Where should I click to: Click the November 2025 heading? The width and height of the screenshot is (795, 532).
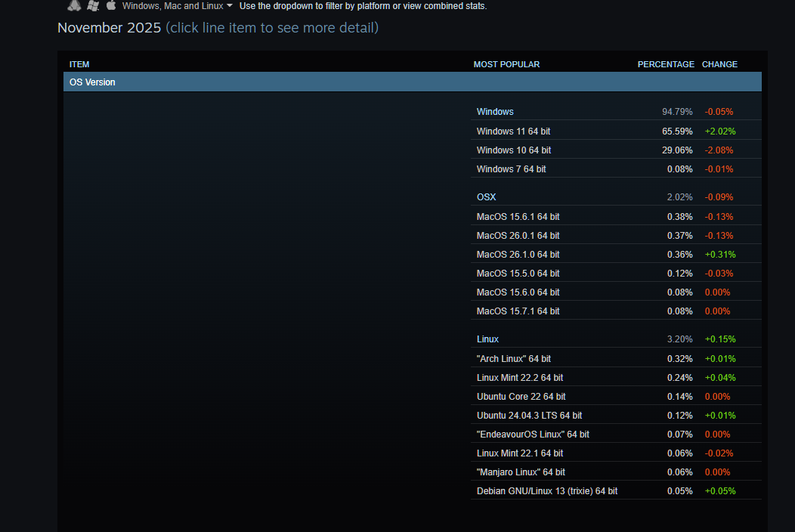[x=109, y=27]
